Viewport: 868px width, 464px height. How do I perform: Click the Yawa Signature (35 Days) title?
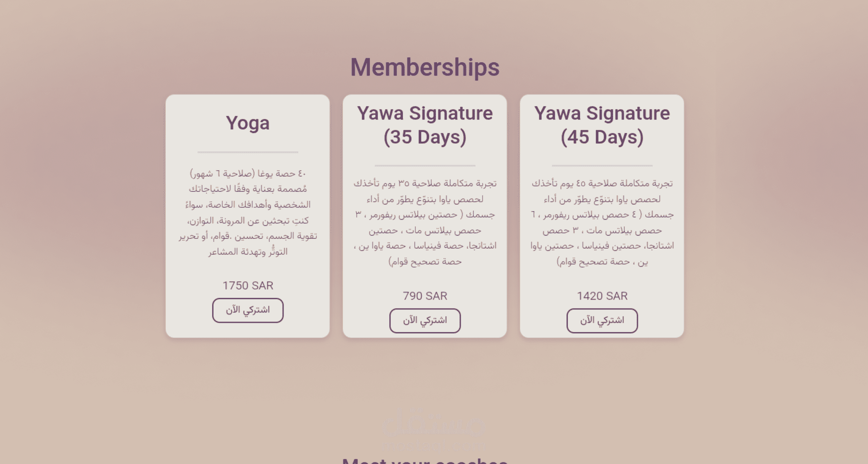click(425, 125)
